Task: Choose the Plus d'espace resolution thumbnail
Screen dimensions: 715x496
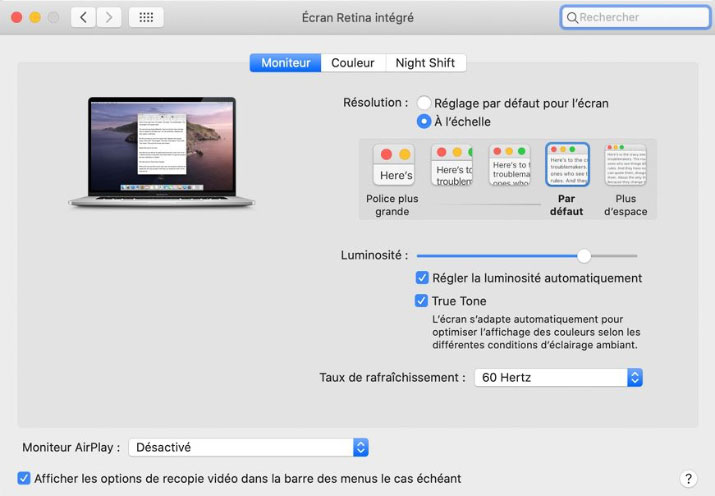Action: tap(626, 165)
